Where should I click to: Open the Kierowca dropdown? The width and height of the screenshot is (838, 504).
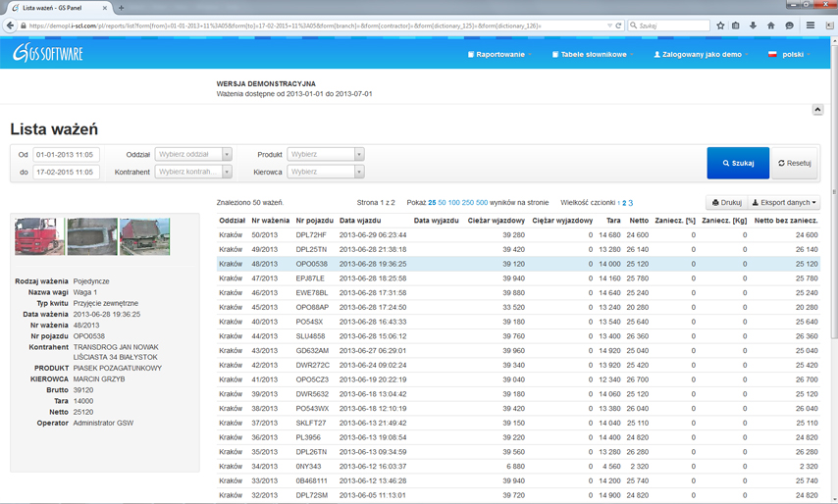click(325, 172)
